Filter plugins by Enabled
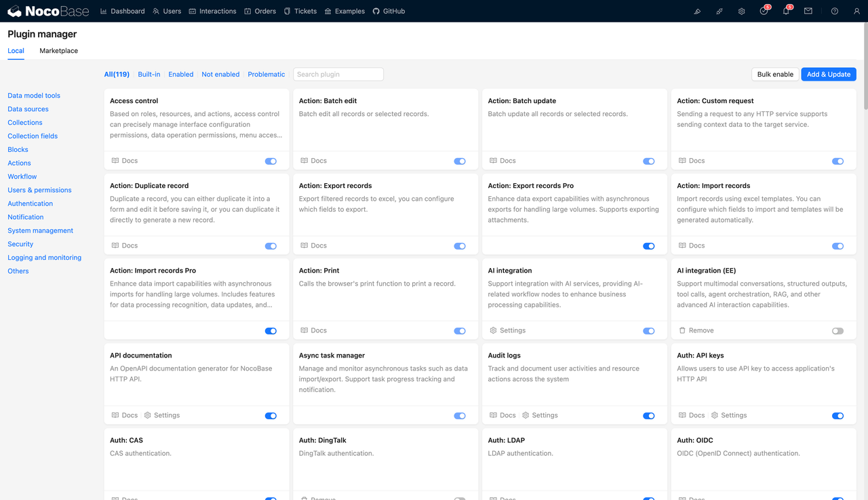Viewport: 868px width, 500px height. 181,75
